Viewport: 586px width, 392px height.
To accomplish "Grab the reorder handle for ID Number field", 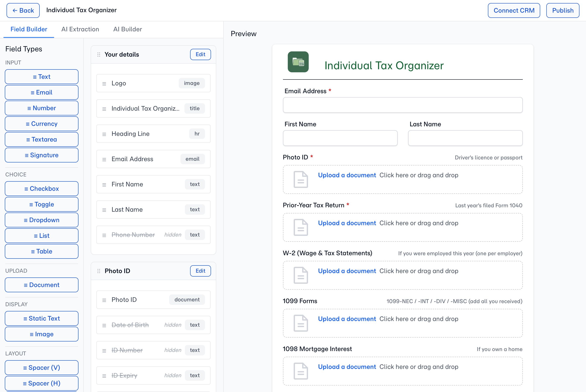I will (x=104, y=350).
